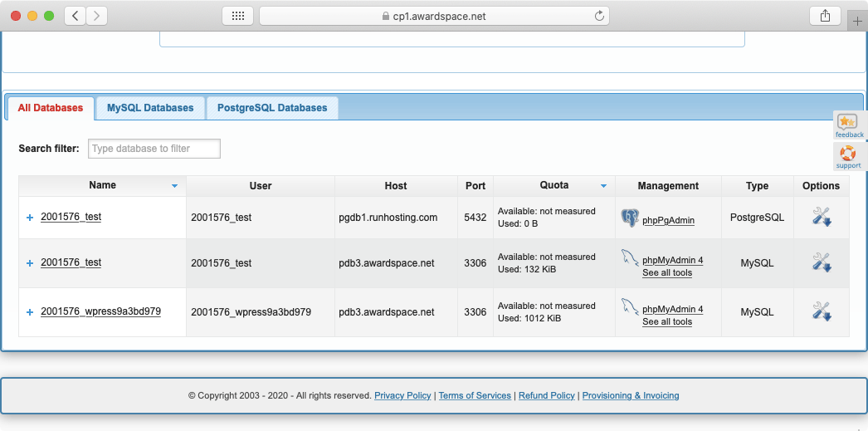Click the Safari back arrow

point(76,16)
